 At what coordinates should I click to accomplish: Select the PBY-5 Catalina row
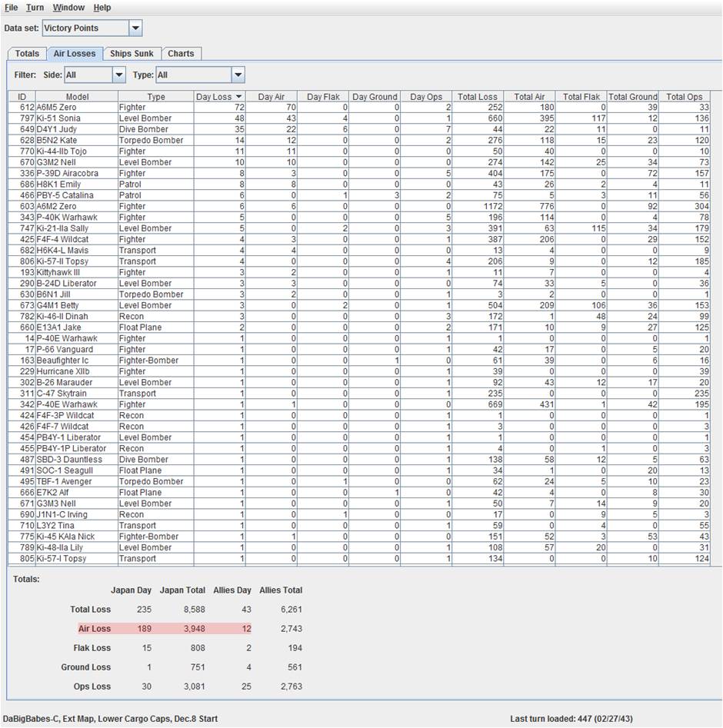(x=359, y=195)
